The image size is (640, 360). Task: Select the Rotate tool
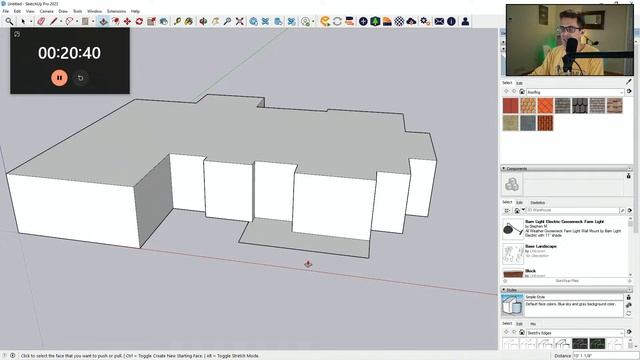pyautogui.click(x=139, y=21)
